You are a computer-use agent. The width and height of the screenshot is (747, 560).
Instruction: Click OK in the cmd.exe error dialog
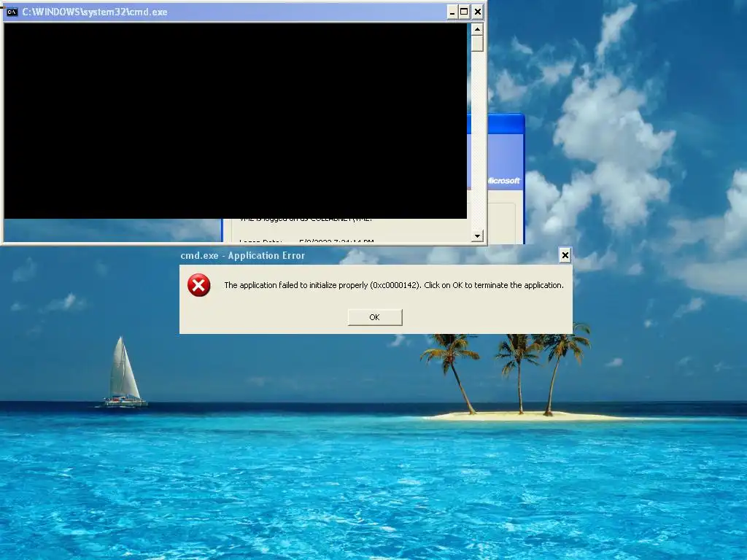[x=375, y=317]
